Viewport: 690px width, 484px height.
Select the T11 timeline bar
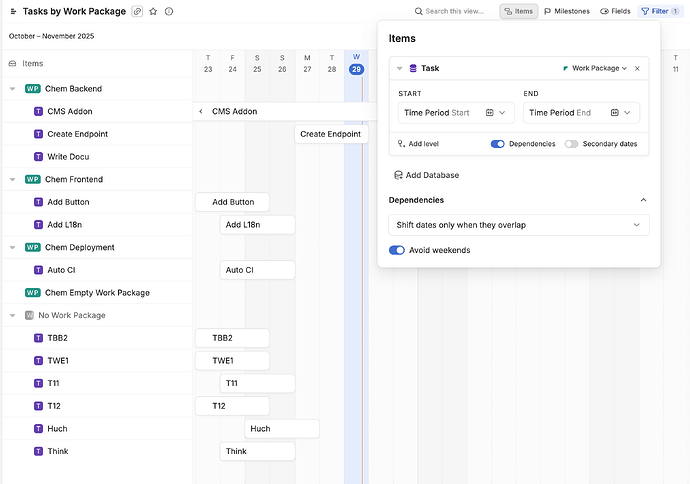click(x=257, y=384)
